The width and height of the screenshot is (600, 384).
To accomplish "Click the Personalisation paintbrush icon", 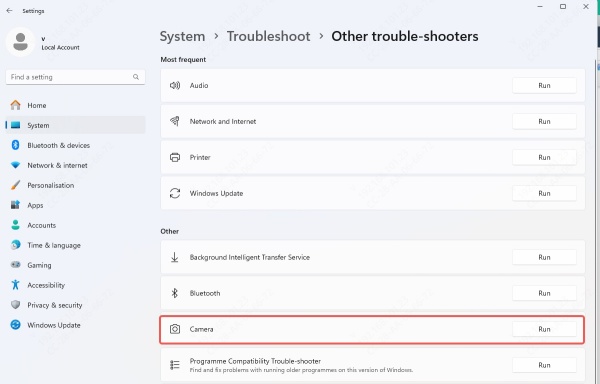I will point(15,185).
